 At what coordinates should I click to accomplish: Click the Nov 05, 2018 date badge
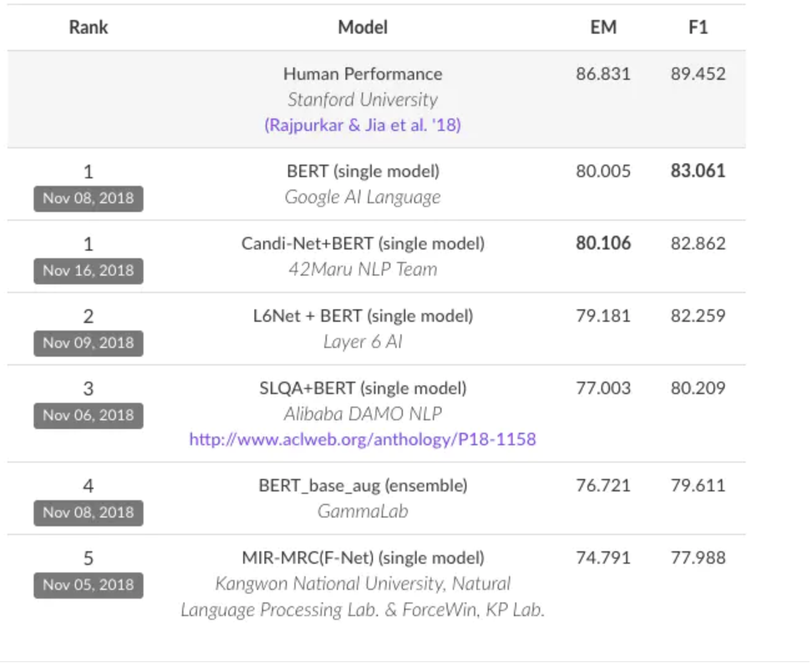point(89,586)
